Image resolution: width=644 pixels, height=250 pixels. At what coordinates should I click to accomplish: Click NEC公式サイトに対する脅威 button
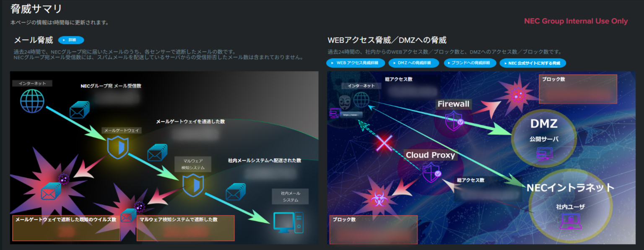click(x=532, y=63)
